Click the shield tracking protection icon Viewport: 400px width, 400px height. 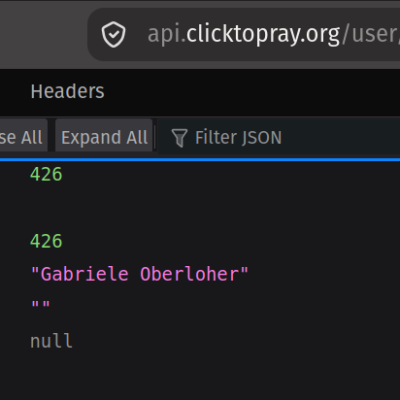113,35
